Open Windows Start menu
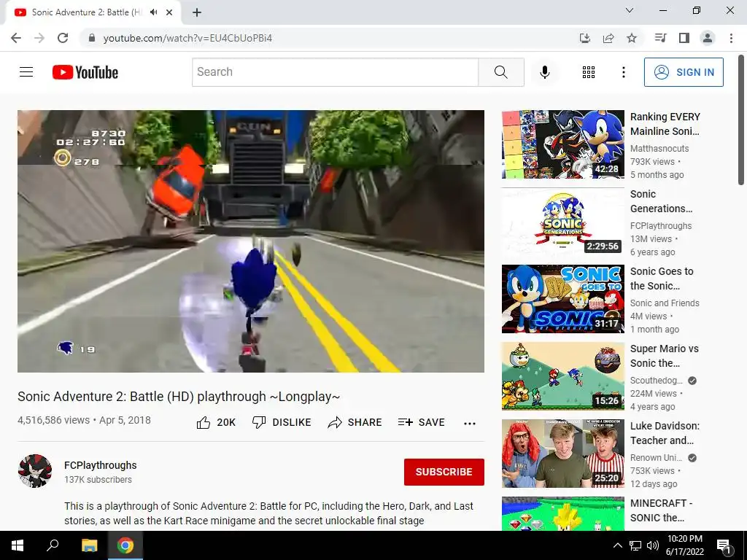 18,545
